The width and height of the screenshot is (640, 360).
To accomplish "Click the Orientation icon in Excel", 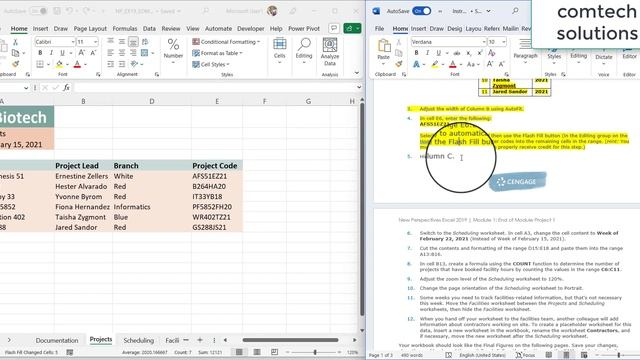I will click(x=134, y=64).
